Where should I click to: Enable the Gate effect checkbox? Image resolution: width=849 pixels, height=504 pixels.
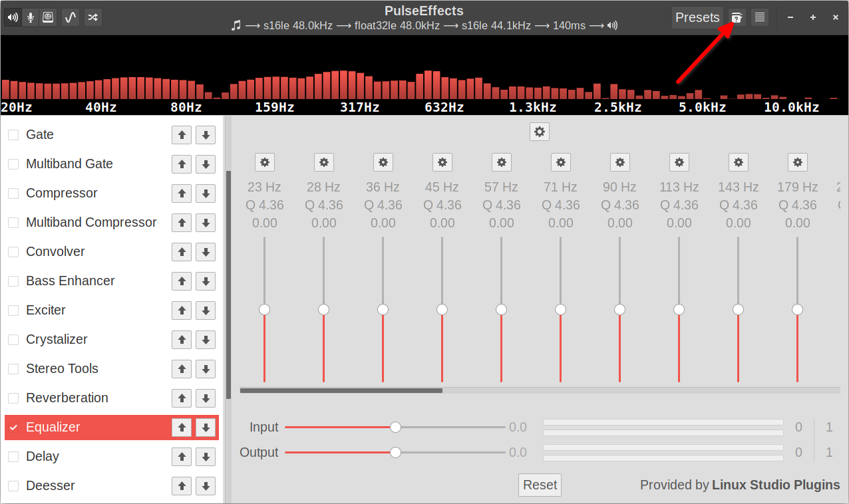click(13, 135)
